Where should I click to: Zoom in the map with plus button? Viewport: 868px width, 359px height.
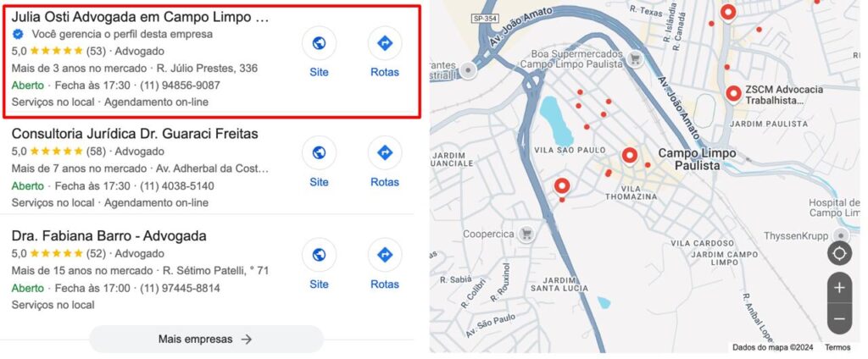(839, 288)
